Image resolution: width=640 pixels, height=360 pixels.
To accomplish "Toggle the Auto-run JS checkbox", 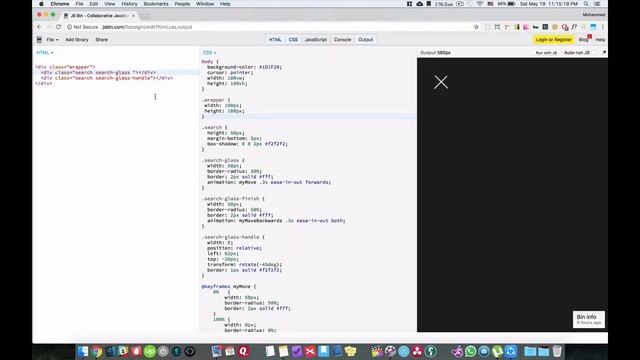I will [x=595, y=53].
